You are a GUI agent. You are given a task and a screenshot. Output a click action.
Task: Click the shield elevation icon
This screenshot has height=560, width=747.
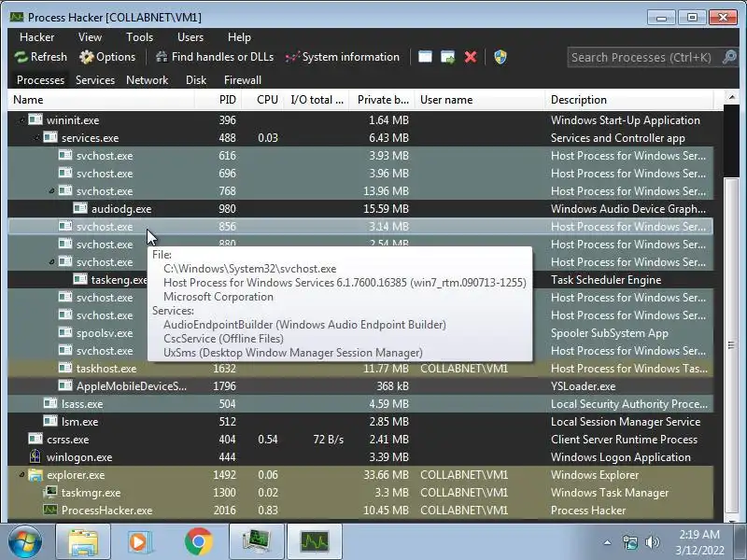(x=500, y=57)
